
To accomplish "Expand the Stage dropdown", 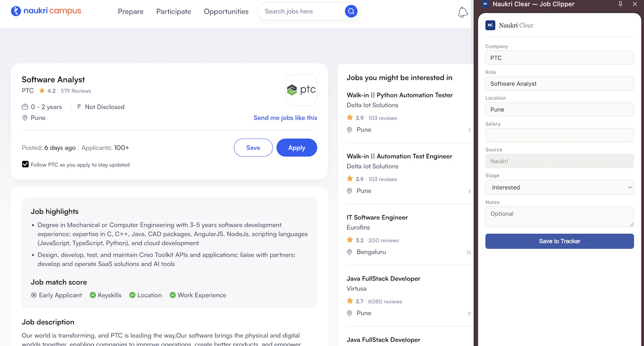I will [x=559, y=187].
